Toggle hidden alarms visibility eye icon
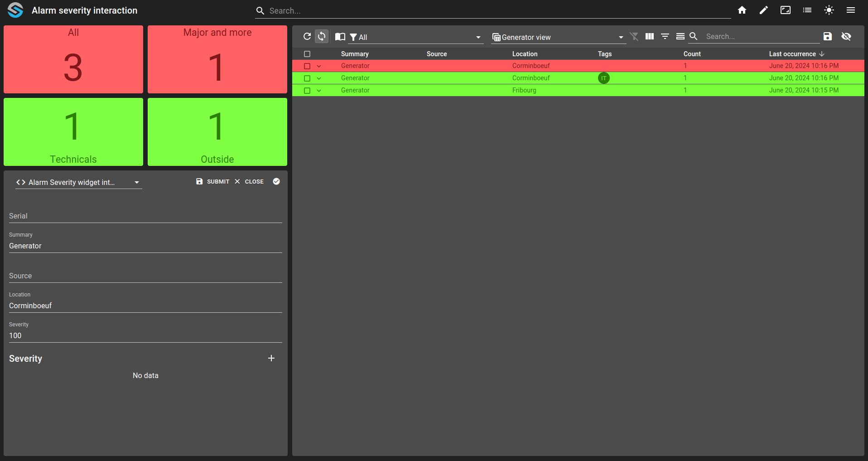 click(x=846, y=36)
